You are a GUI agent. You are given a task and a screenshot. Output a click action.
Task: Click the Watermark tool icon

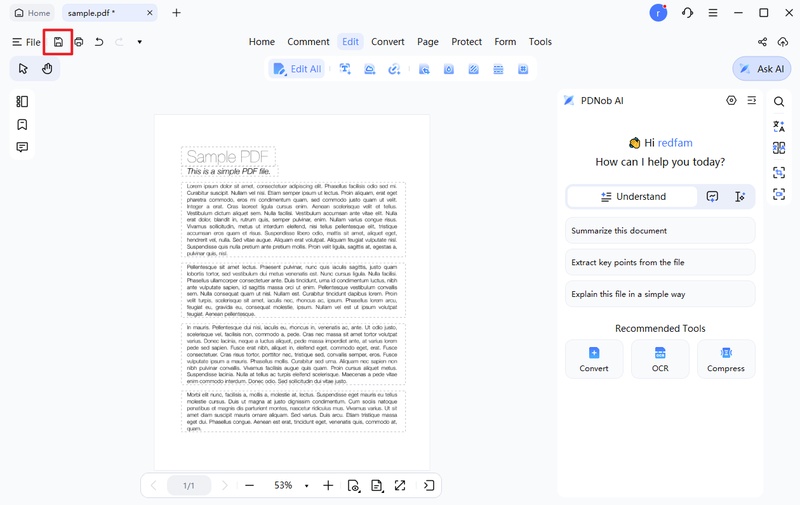[x=448, y=69]
